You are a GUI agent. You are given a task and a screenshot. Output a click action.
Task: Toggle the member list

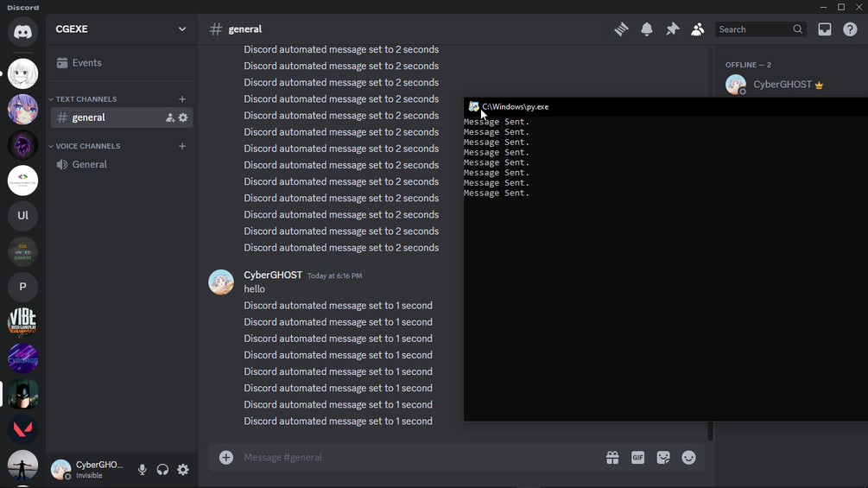coord(698,29)
